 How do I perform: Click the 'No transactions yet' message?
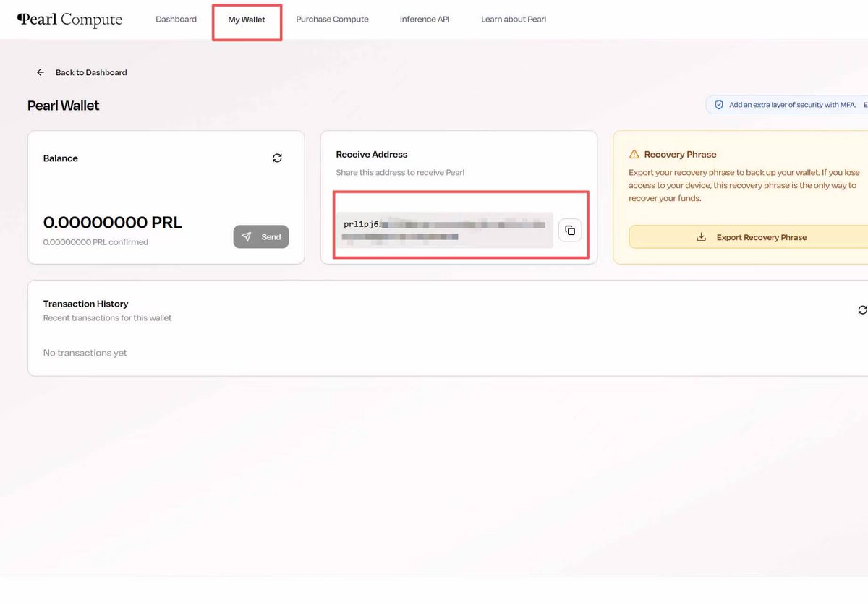85,353
